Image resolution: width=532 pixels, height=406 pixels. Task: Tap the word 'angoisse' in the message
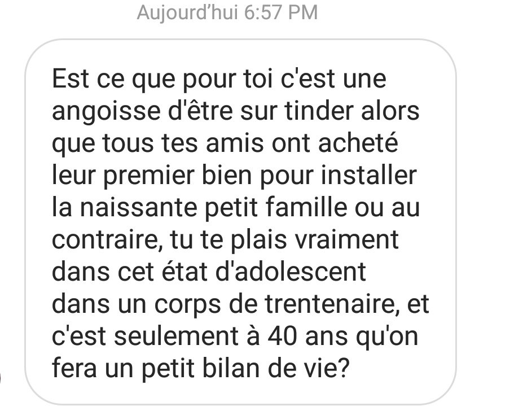[x=106, y=112]
